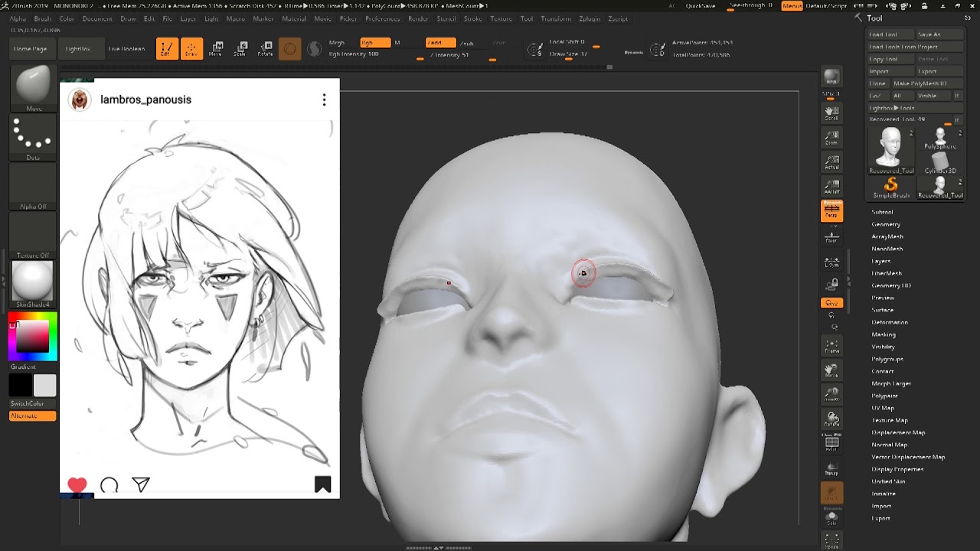Expand the UV Map palette section
980x551 pixels.
click(x=883, y=408)
